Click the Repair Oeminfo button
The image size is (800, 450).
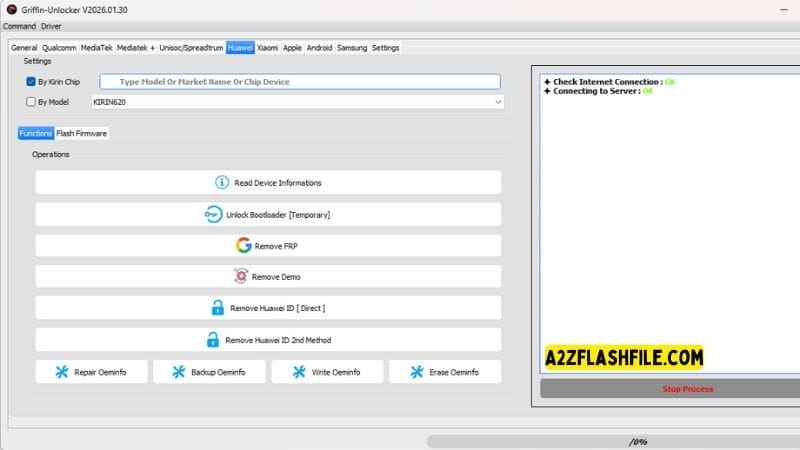pos(91,372)
